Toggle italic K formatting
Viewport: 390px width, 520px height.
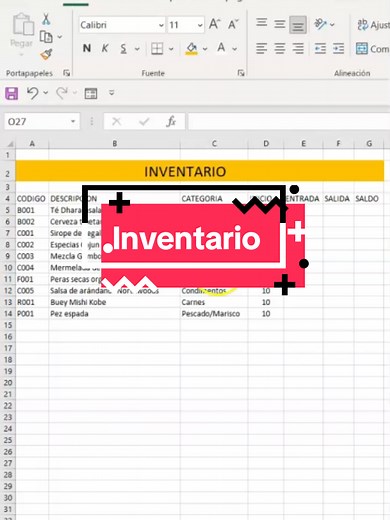[105, 49]
